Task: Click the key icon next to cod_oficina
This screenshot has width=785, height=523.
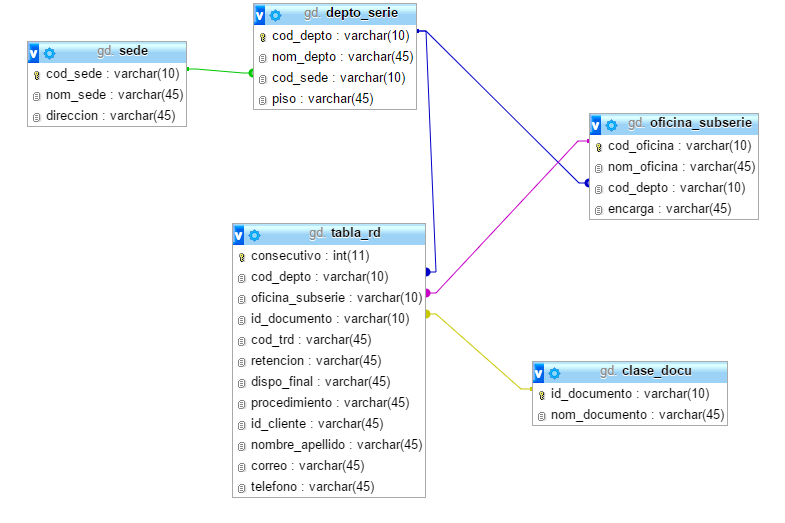Action: (598, 148)
